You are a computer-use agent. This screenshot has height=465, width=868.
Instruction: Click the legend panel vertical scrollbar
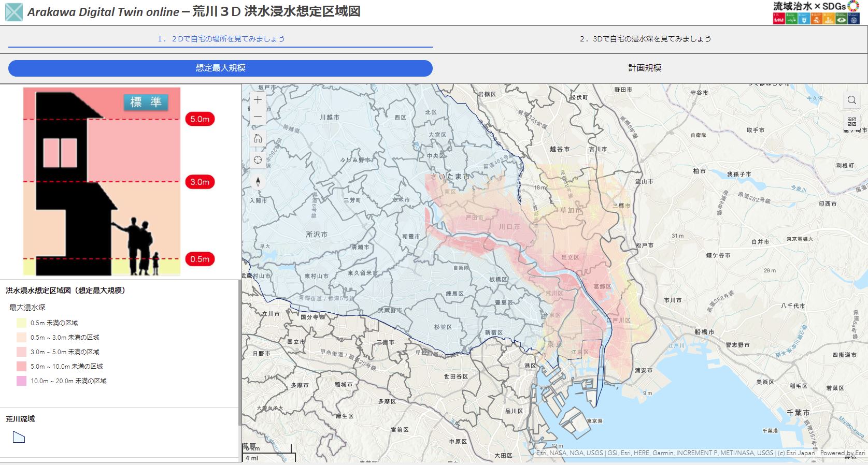point(239,352)
